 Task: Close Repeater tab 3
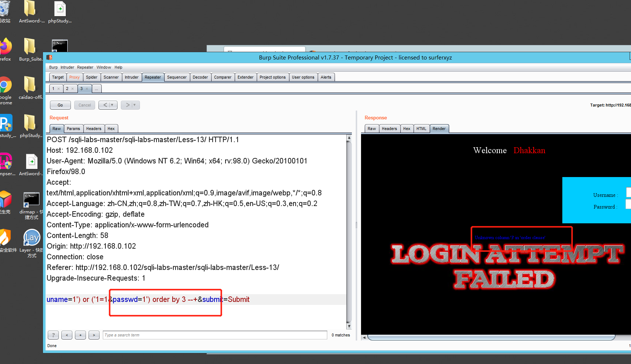pyautogui.click(x=87, y=89)
